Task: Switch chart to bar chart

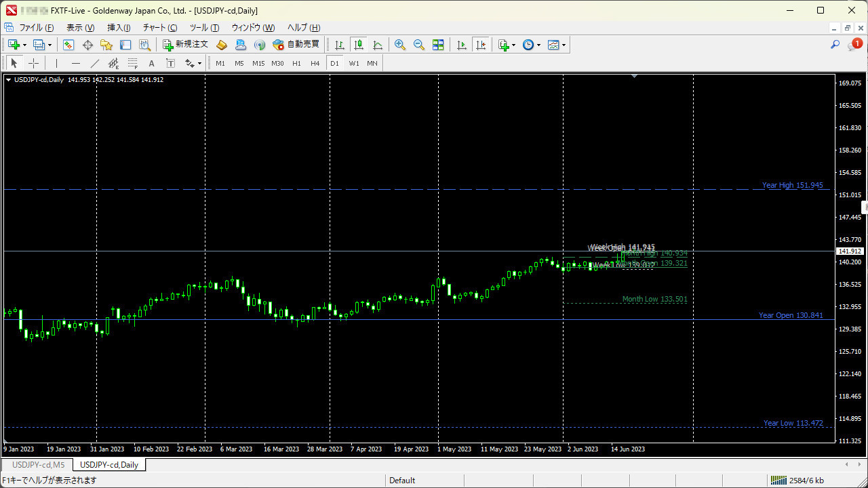Action: point(340,45)
